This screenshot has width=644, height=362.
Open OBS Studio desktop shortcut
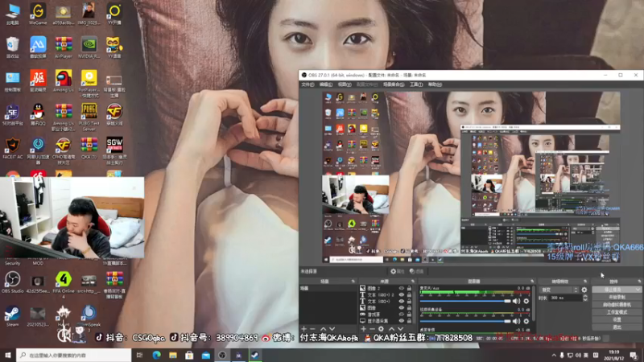pos(12,282)
